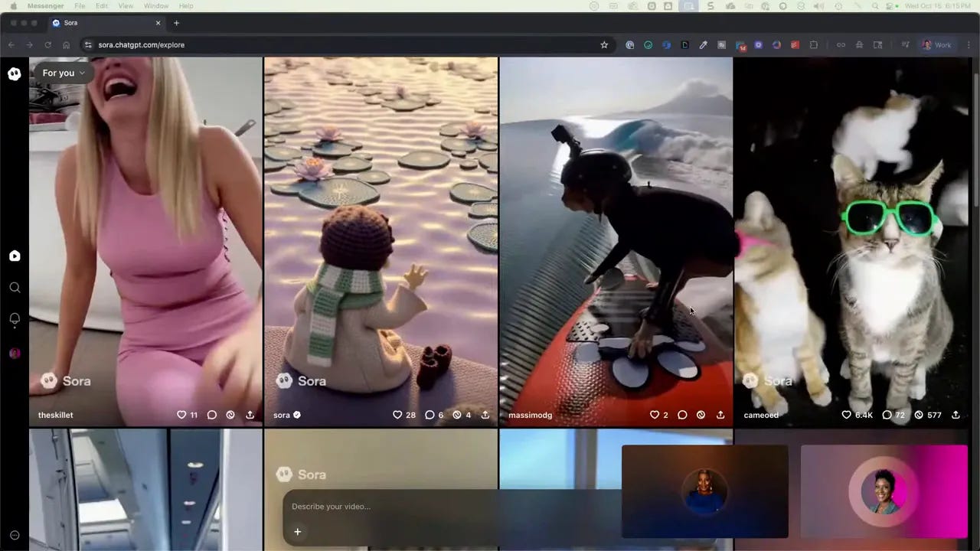Open the View menu
The image size is (980, 551).
126,6
